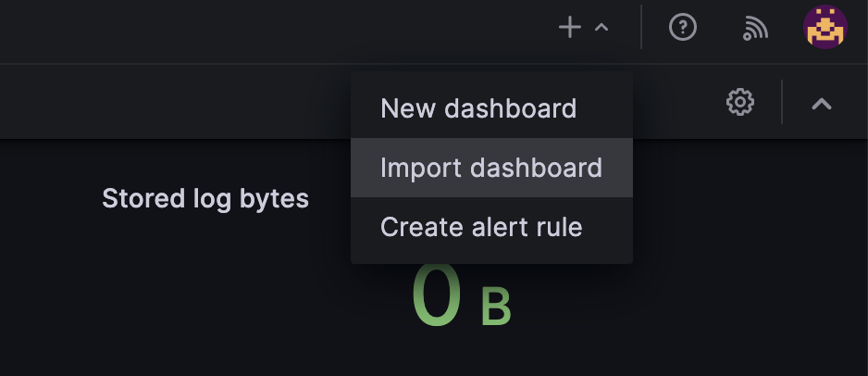
Task: Click the plus icon in top bar
Action: coord(570,29)
